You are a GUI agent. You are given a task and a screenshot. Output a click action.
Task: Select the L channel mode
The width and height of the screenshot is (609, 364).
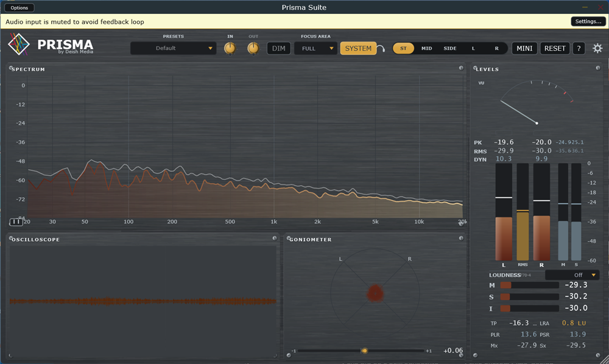[473, 48]
